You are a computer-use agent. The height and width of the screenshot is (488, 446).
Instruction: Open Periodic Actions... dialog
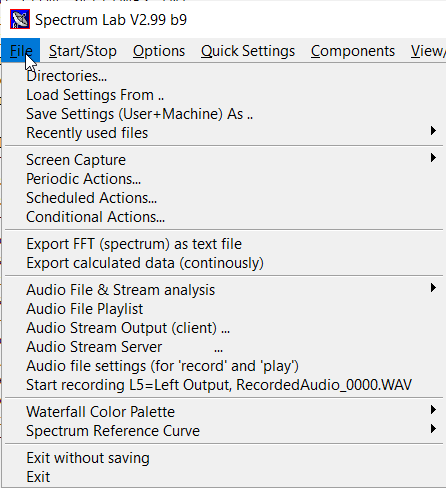(x=223, y=179)
